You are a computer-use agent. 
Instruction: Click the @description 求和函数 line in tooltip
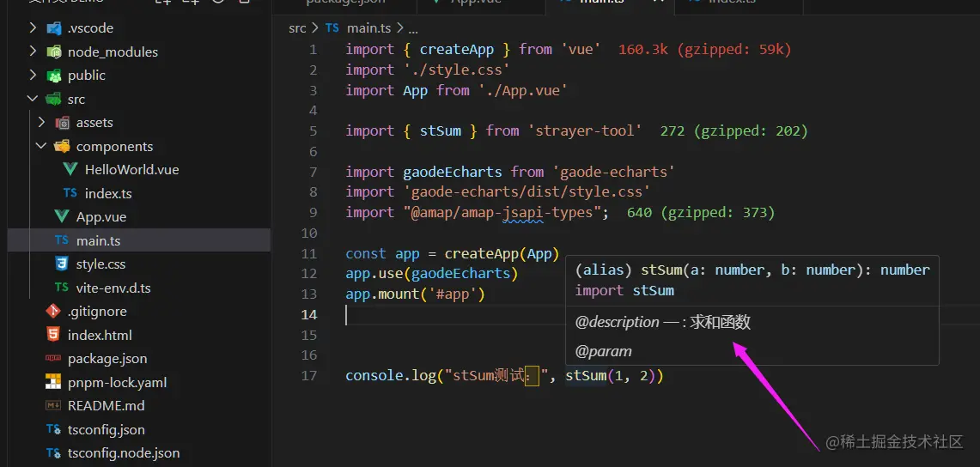pyautogui.click(x=662, y=322)
